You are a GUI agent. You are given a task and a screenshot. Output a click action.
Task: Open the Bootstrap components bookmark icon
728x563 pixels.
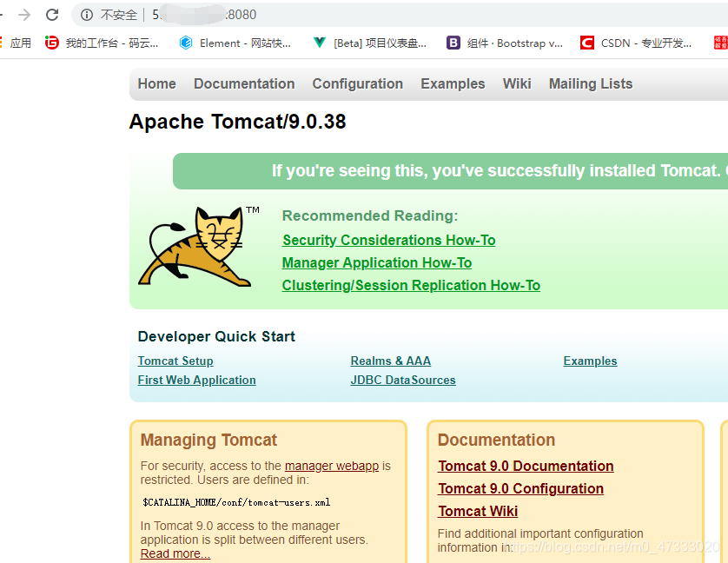(453, 43)
